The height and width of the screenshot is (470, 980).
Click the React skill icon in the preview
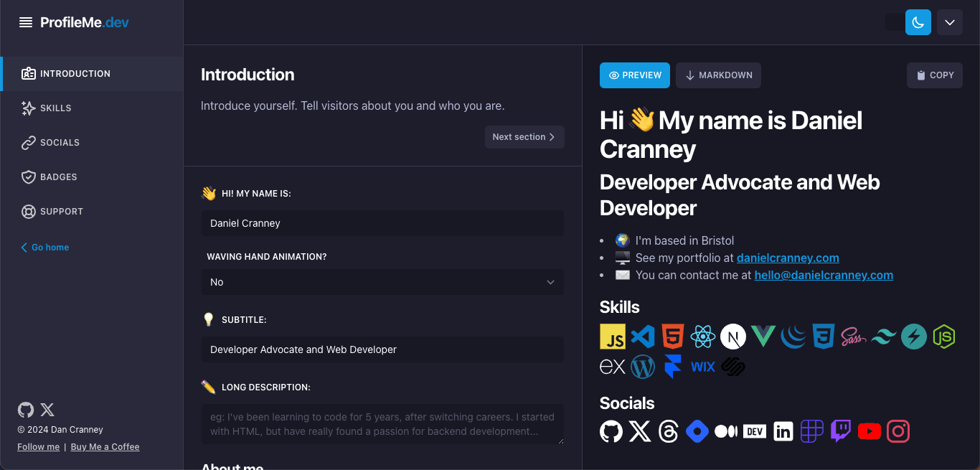point(703,336)
